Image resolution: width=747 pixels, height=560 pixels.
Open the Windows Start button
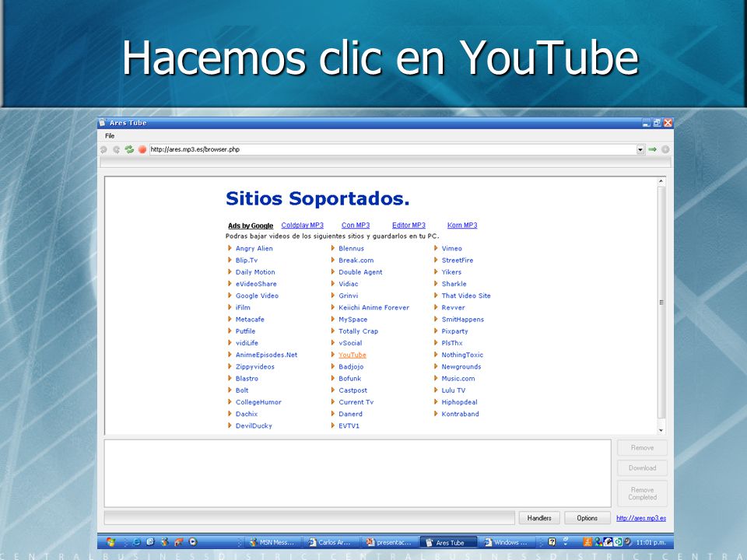point(111,542)
